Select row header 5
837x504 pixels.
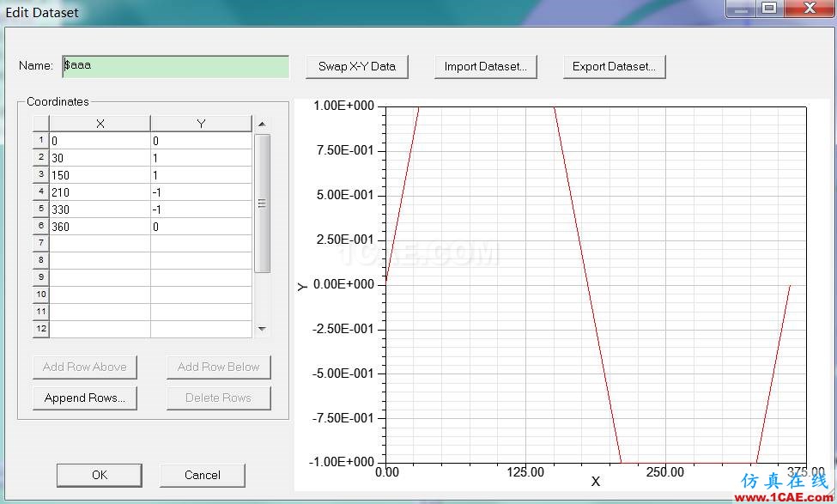coord(41,209)
